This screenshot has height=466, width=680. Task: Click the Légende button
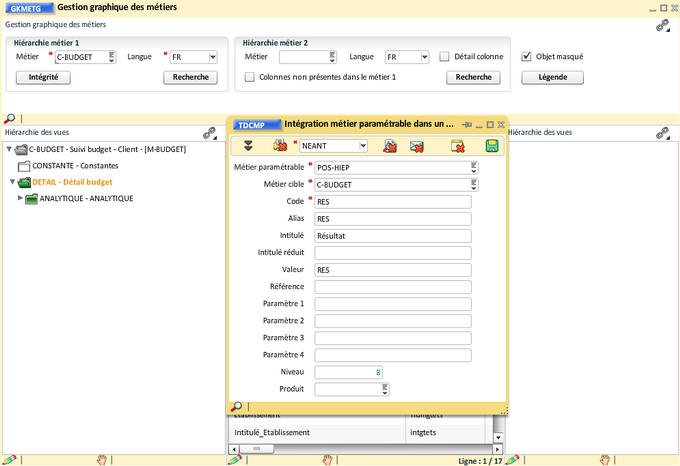coord(552,77)
